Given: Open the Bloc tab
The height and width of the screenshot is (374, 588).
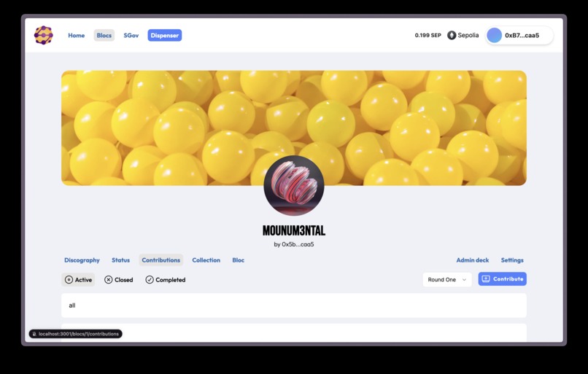Looking at the screenshot, I should tap(238, 260).
